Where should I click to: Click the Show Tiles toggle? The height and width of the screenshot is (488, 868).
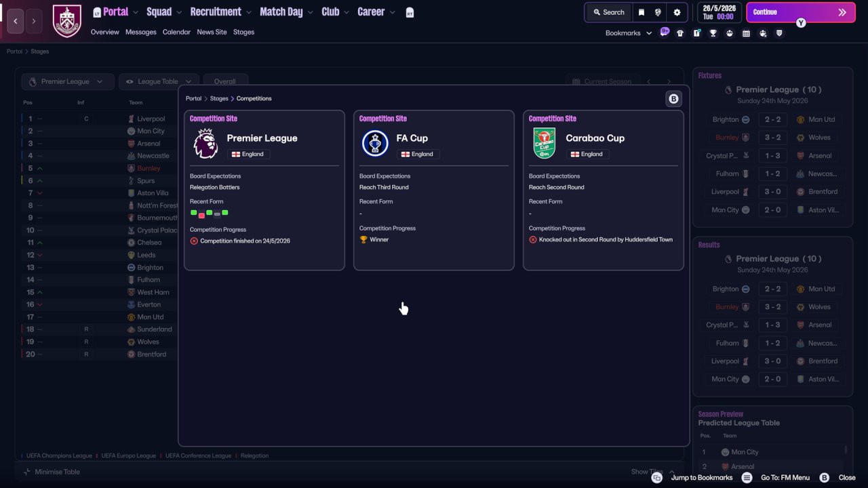pos(652,472)
